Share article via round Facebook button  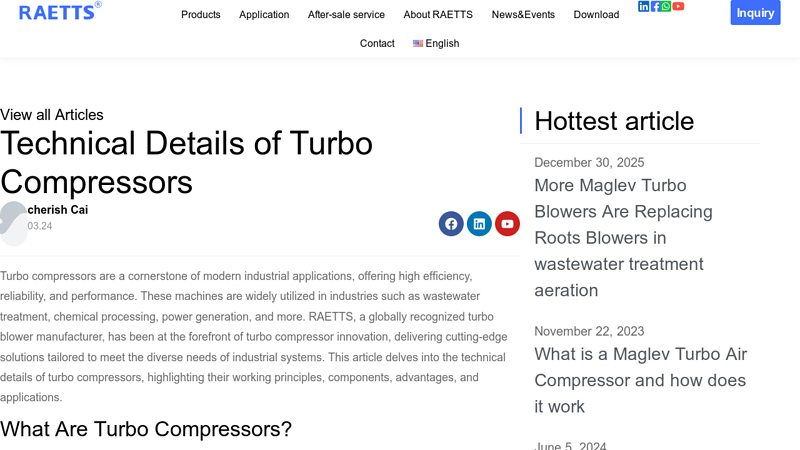(x=451, y=223)
